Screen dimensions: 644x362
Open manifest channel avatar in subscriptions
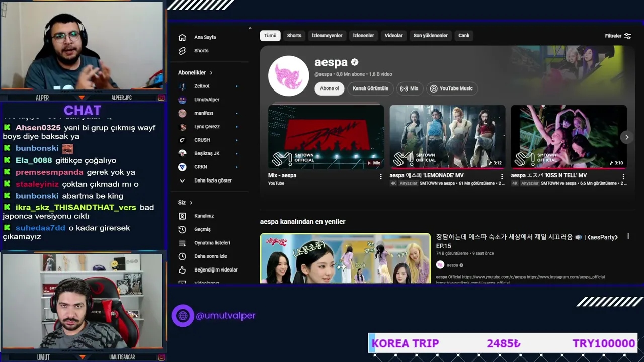coord(182,113)
